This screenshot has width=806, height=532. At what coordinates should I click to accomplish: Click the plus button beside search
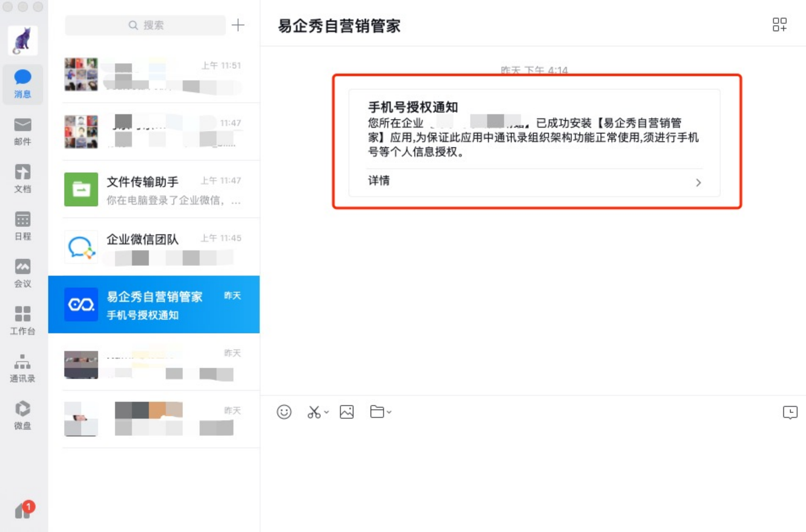pos(238,25)
